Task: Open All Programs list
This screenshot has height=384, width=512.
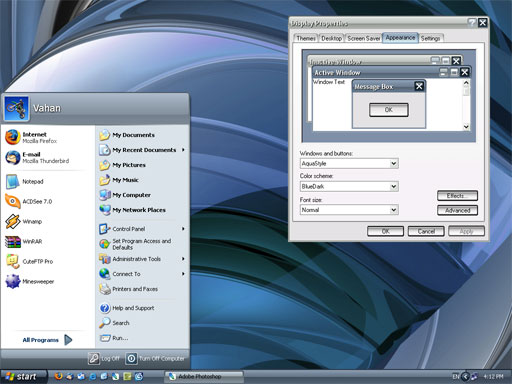Action: pos(47,340)
